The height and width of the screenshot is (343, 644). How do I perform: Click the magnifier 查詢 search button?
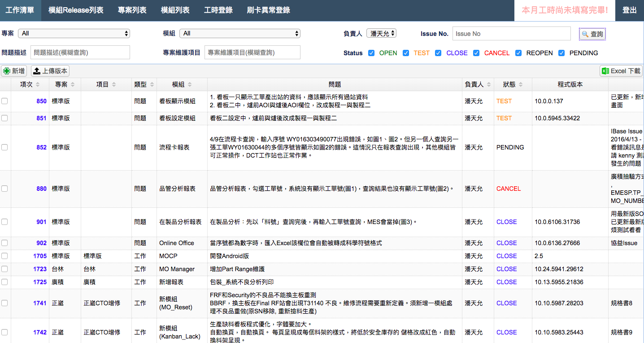(592, 34)
